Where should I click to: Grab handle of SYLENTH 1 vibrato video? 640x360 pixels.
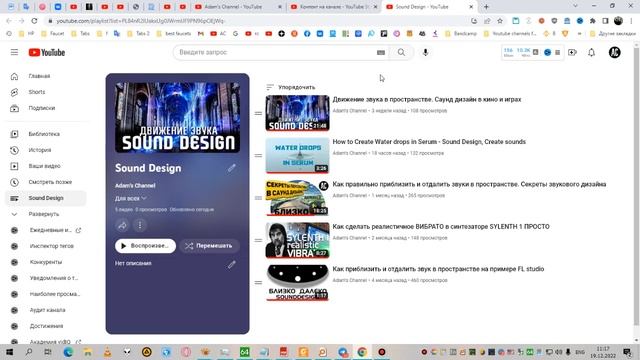(258, 240)
